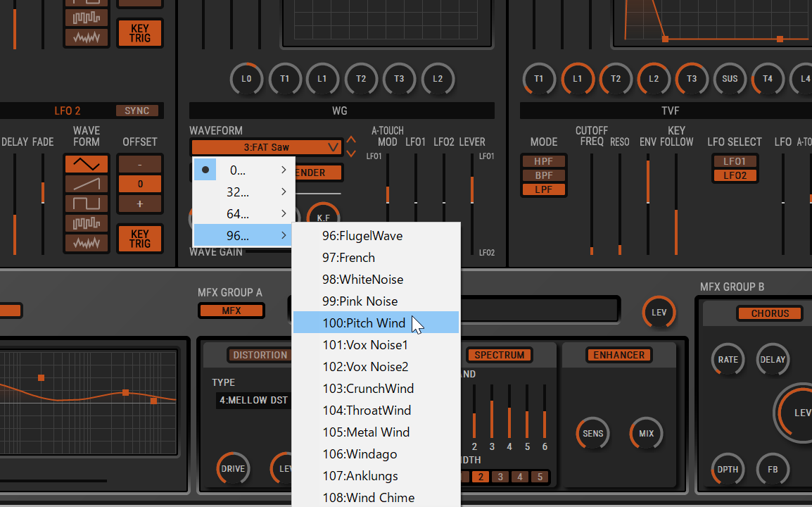Select the sawtooth waveform in LFO 2
Viewport: 812px width, 507px height.
pyautogui.click(x=87, y=184)
